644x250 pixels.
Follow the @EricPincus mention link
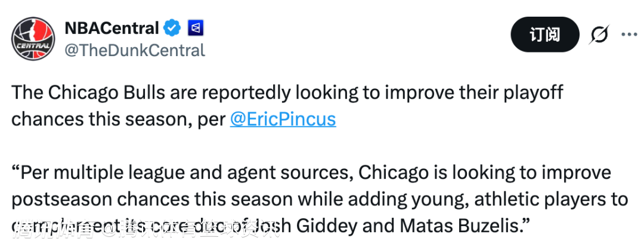[x=283, y=119]
